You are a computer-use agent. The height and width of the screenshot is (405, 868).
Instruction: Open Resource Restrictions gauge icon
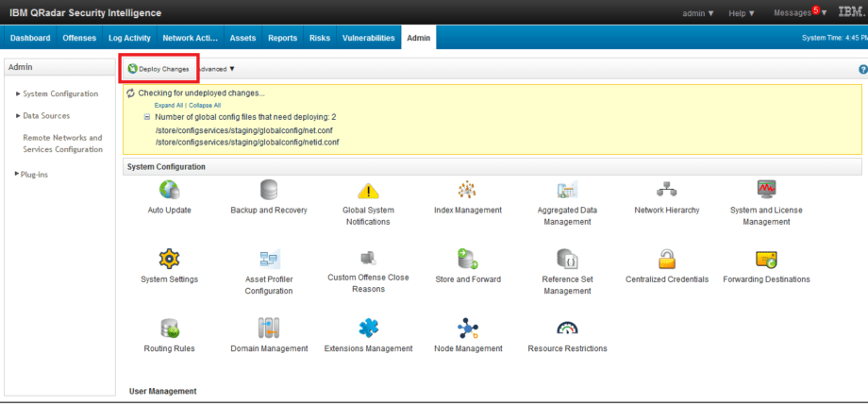pyautogui.click(x=567, y=328)
